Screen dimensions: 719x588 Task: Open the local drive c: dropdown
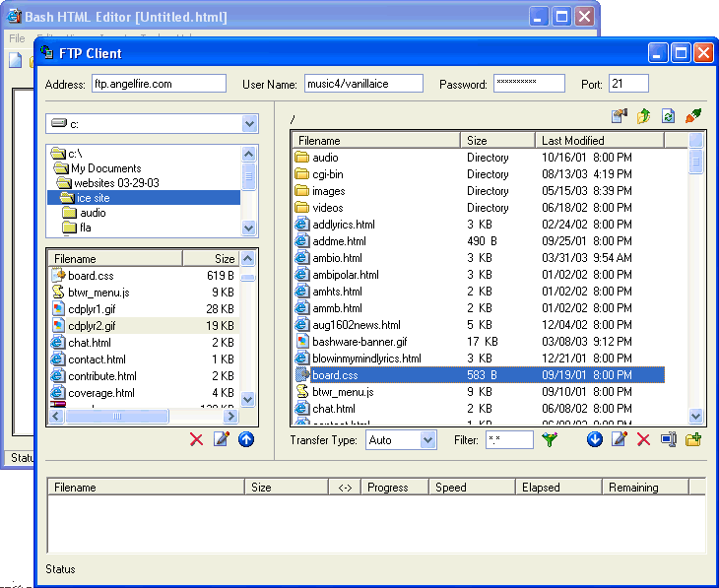(249, 124)
